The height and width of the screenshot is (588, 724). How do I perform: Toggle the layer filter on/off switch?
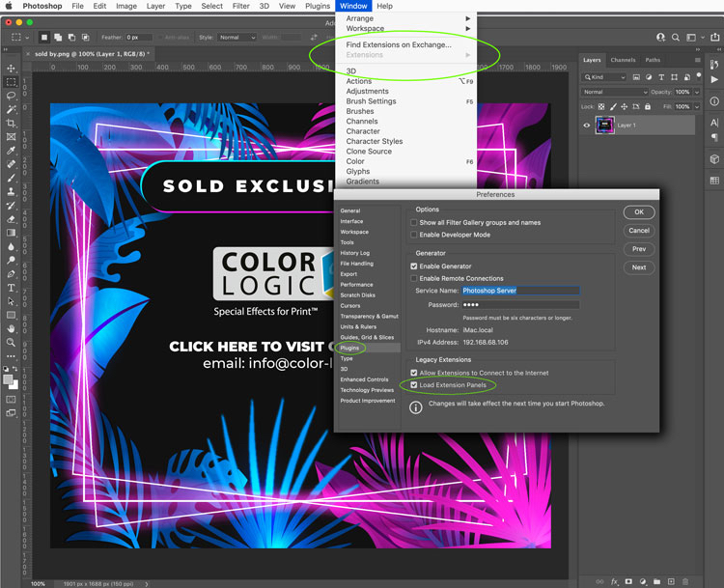coord(699,75)
